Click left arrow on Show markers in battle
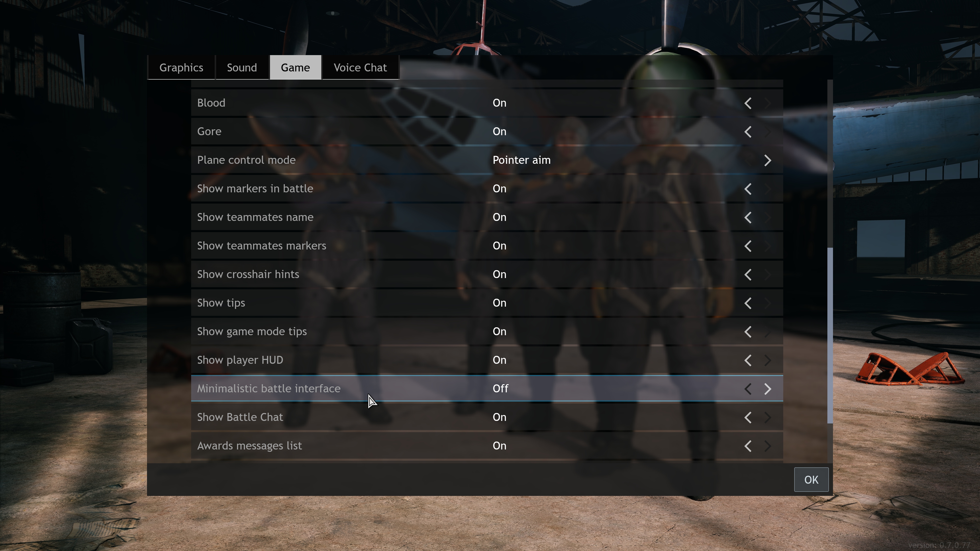 pyautogui.click(x=748, y=189)
